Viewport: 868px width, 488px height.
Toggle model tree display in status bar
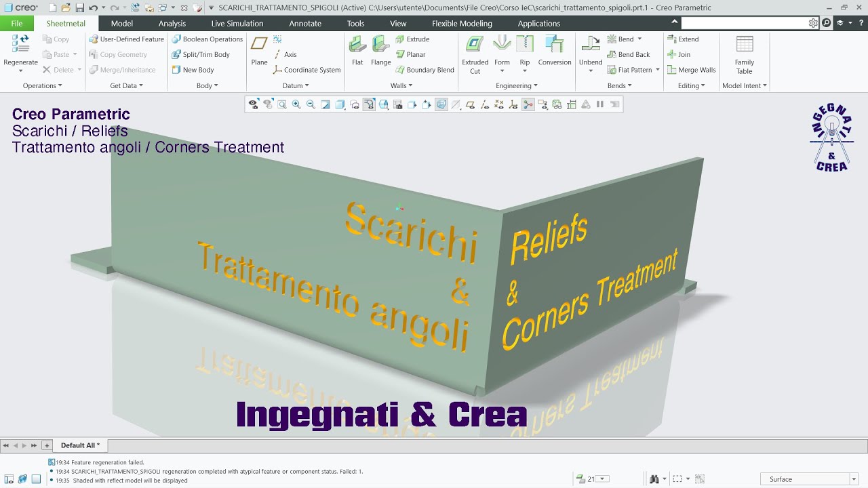(9, 479)
